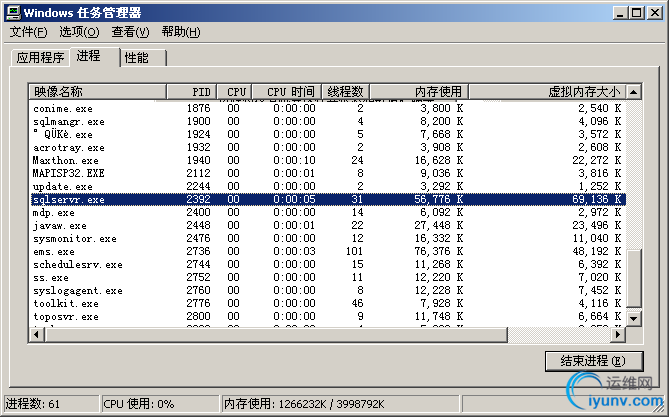Select the ss.exe process row

click(328, 277)
